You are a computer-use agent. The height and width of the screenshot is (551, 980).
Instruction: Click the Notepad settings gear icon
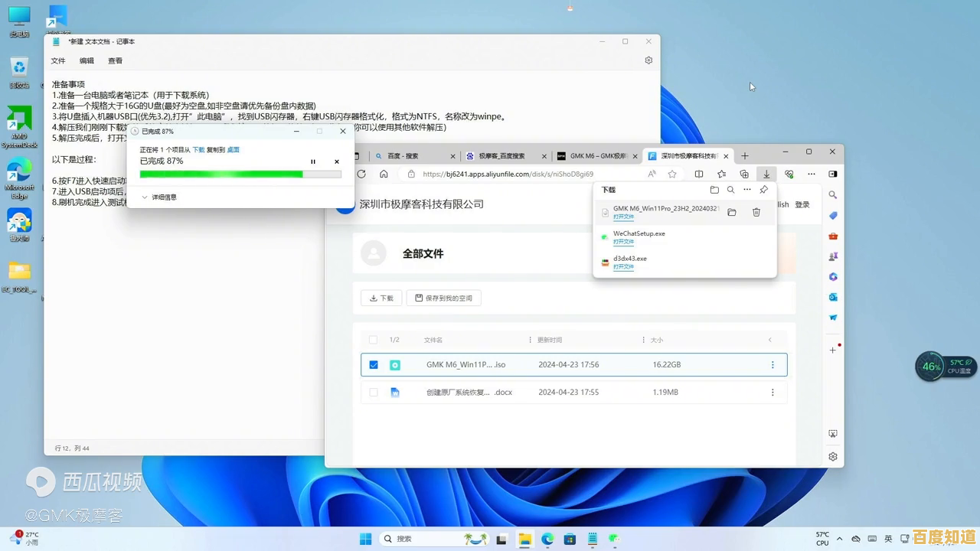click(x=648, y=60)
